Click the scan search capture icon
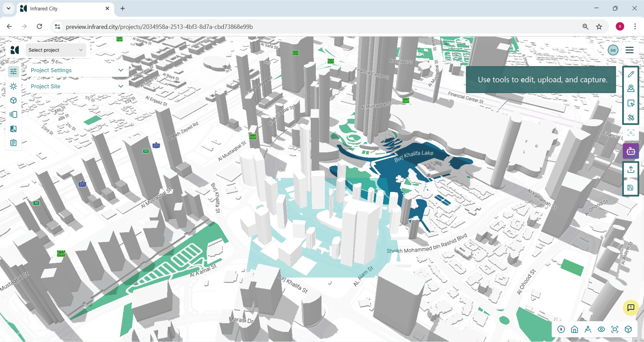 coord(631,133)
